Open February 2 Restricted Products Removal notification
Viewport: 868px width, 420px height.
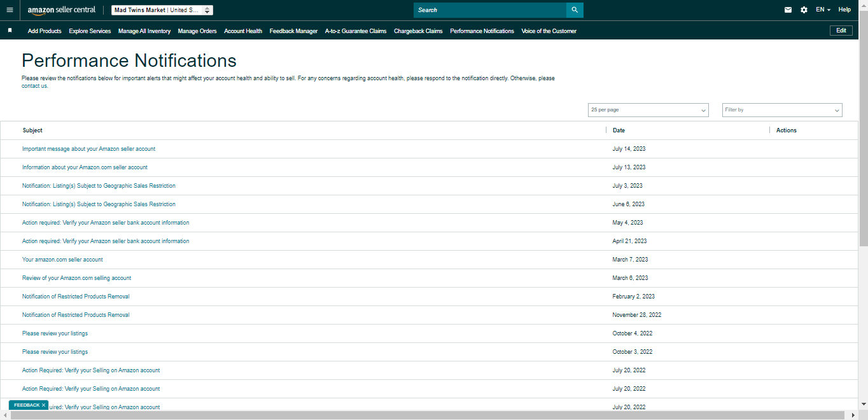[76, 297]
